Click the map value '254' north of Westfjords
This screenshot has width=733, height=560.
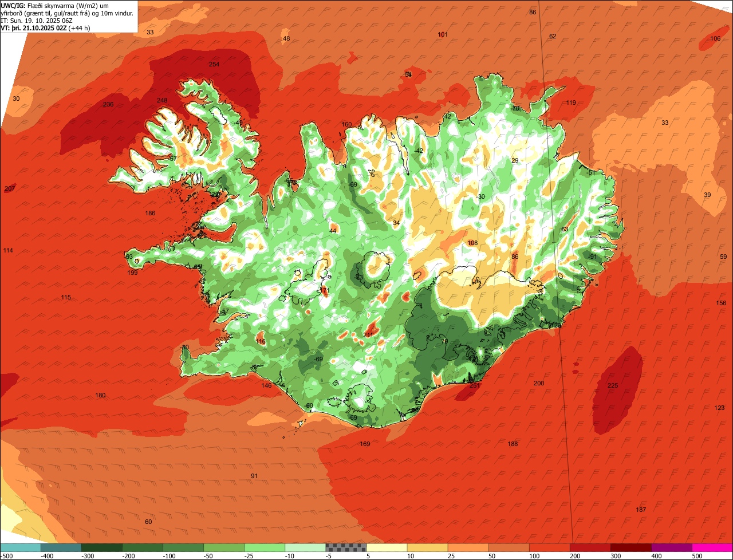point(214,64)
